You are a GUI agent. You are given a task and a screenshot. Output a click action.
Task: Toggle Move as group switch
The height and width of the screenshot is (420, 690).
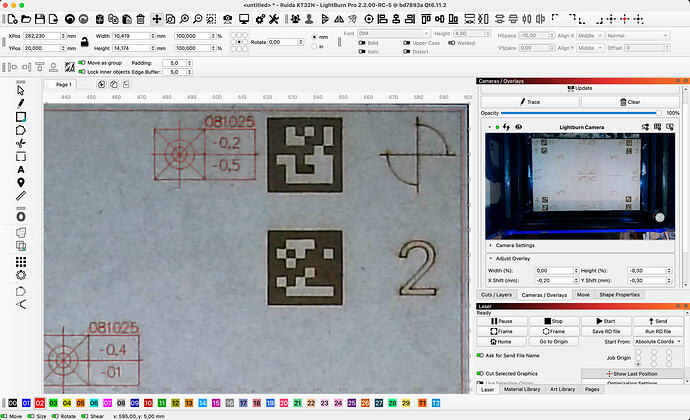pyautogui.click(x=82, y=63)
